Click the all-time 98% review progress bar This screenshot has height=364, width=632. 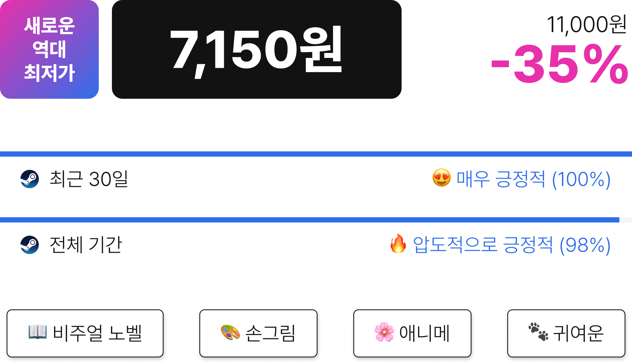tap(316, 220)
